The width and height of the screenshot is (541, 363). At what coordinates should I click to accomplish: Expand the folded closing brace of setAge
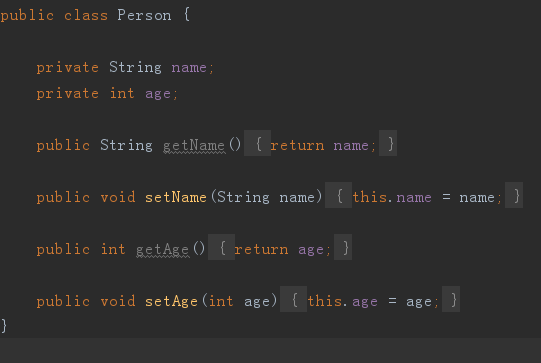pyautogui.click(x=451, y=299)
